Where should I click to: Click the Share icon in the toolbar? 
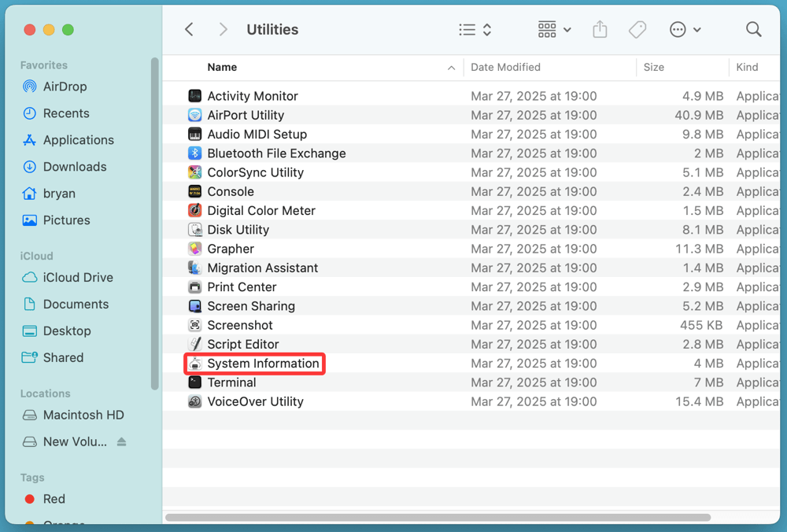coord(599,29)
